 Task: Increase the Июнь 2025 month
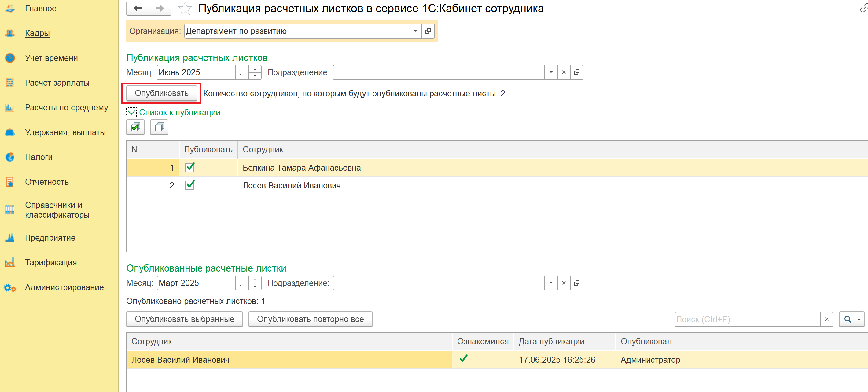tap(255, 69)
